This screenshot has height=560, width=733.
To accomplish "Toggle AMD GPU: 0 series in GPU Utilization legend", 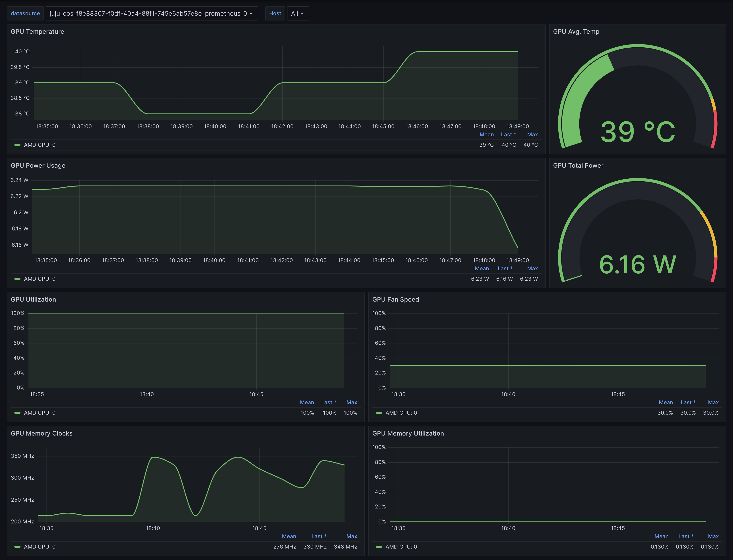I will (x=39, y=413).
